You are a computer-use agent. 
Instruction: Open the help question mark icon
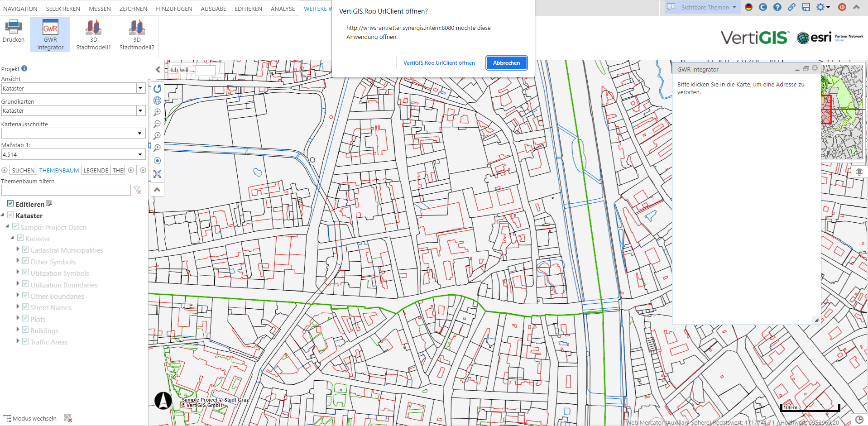[x=777, y=7]
